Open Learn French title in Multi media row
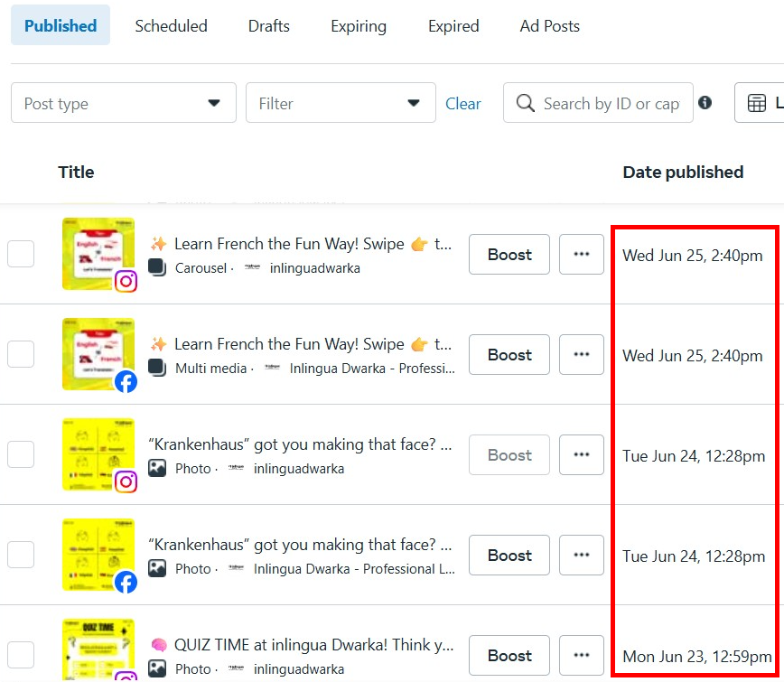The width and height of the screenshot is (784, 682). pos(301,344)
